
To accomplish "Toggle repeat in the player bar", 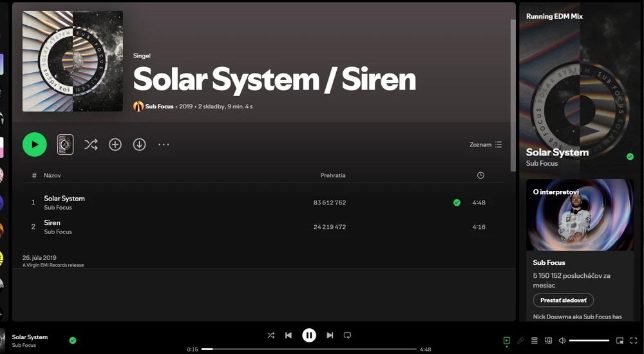I will 347,335.
